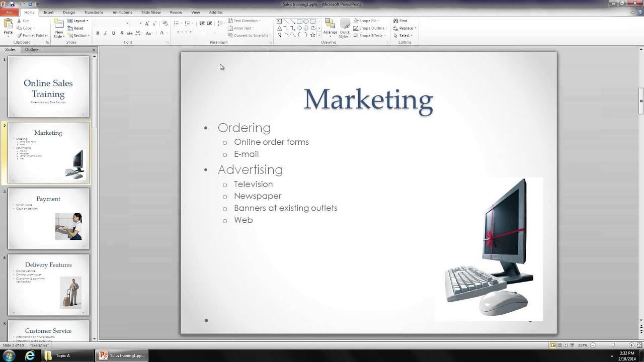Image resolution: width=644 pixels, height=362 pixels.
Task: Select the Rectangle shape in shapes gallery
Action: coord(299,22)
